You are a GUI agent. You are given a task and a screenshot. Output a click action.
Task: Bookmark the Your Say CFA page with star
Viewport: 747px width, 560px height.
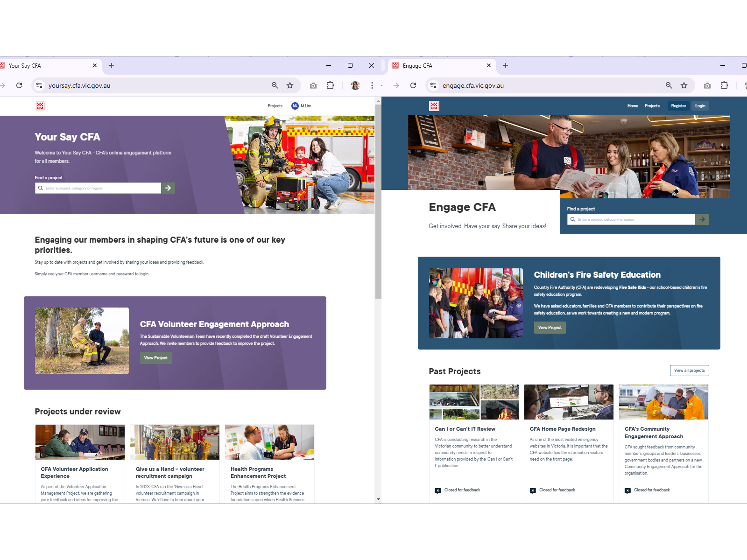(x=290, y=85)
